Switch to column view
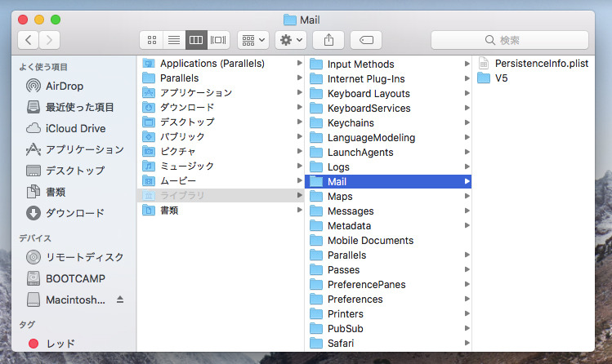This screenshot has height=364, width=612. click(x=196, y=40)
